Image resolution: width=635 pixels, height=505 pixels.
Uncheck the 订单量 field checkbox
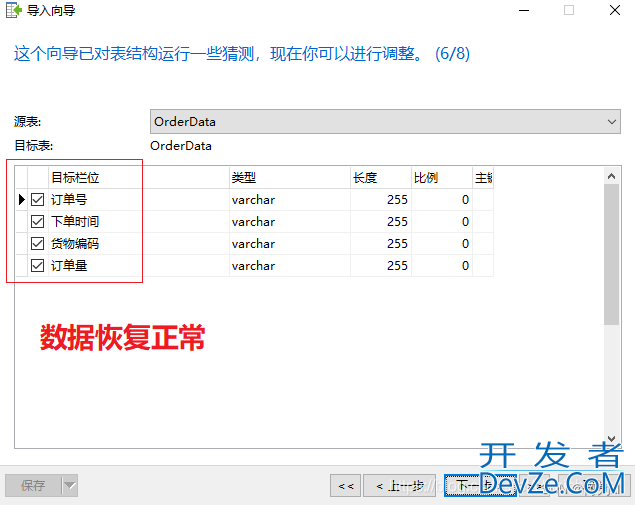[x=38, y=266]
